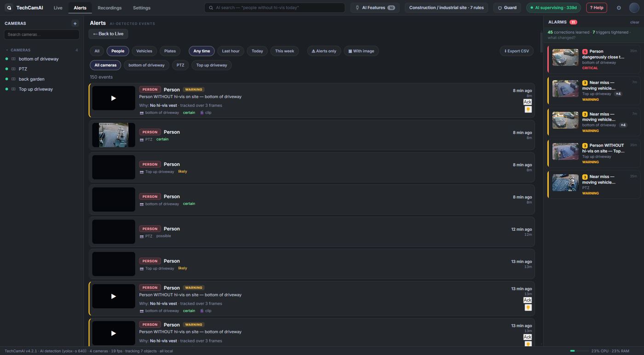
Task: Click the what changed? link in alarms
Action: coord(561,38)
